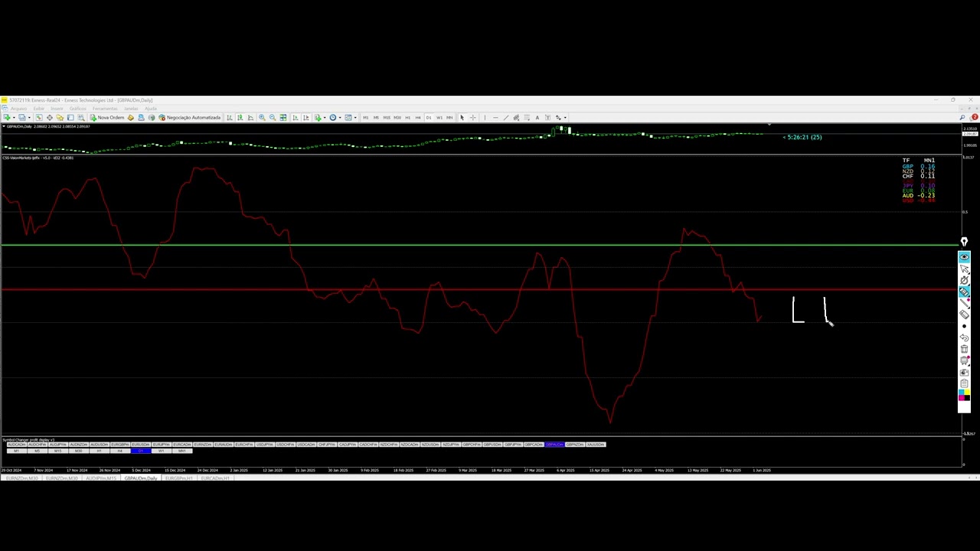Switch to GBPNZDm symbol button
Image resolution: width=980 pixels, height=551 pixels.
click(575, 445)
